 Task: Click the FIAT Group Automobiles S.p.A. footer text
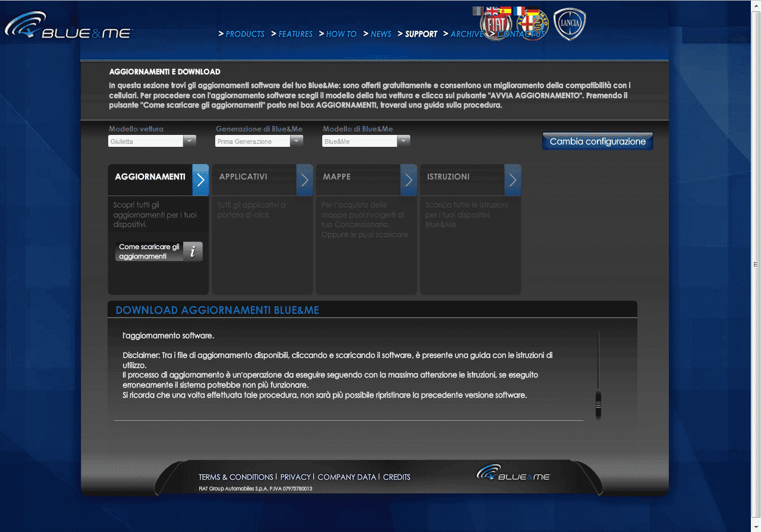coord(255,489)
